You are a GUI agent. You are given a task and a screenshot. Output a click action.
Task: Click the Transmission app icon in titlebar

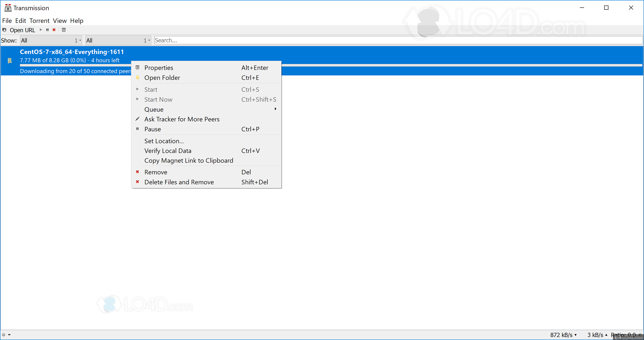[x=7, y=8]
